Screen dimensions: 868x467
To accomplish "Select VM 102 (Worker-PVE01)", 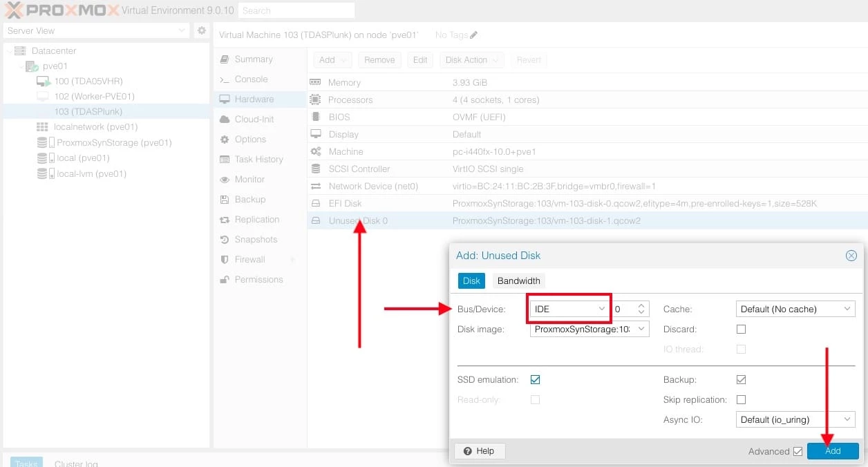I will click(x=94, y=96).
